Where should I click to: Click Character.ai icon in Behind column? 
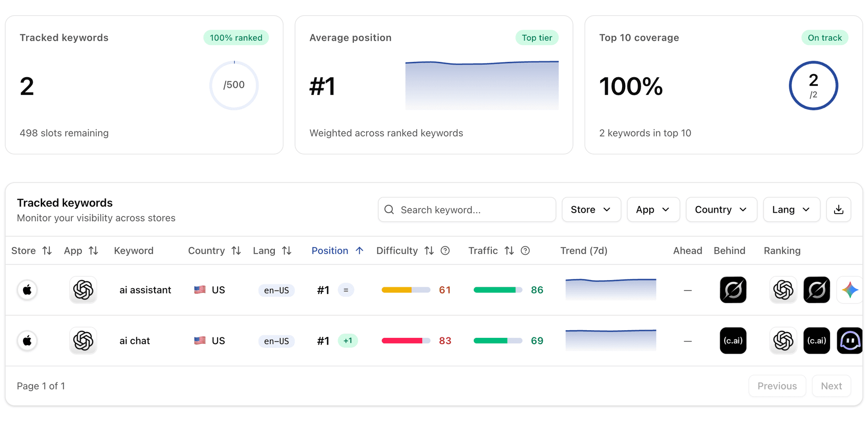pyautogui.click(x=733, y=341)
